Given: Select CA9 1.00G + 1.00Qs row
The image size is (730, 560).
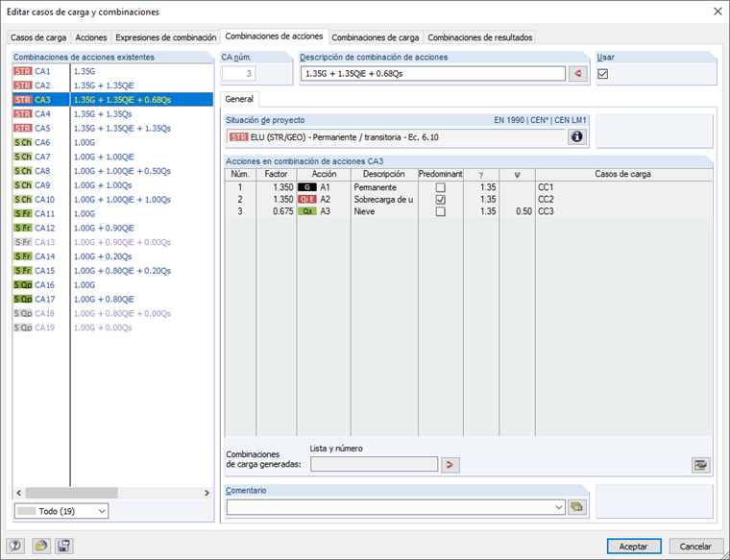Looking at the screenshot, I should click(113, 185).
